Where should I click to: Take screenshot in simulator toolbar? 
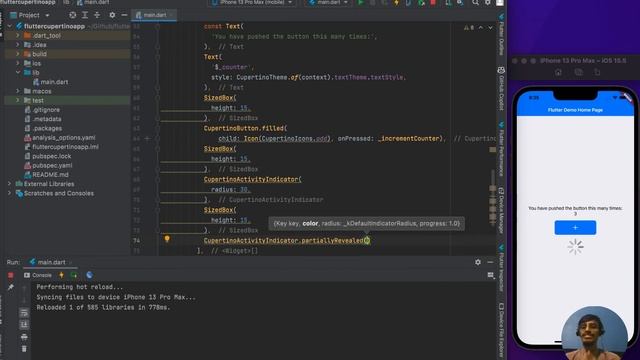point(578,72)
